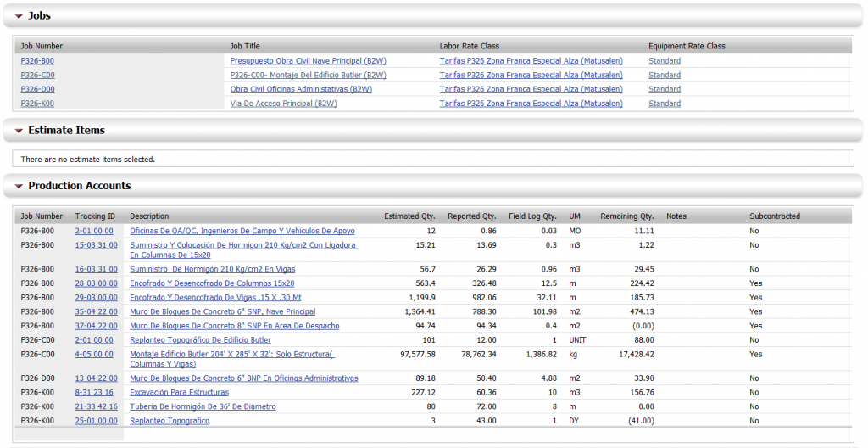
Task: Collapse the Estimate Items section
Action: point(19,131)
